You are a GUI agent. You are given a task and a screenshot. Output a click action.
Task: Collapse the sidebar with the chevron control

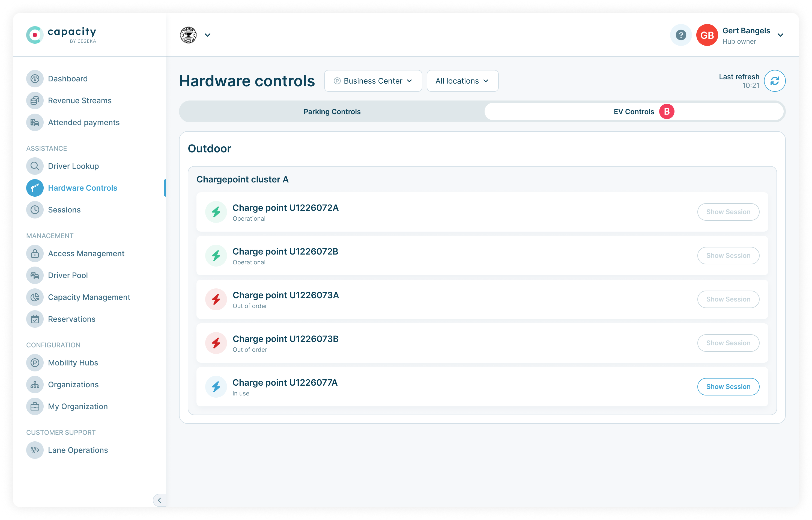point(160,500)
